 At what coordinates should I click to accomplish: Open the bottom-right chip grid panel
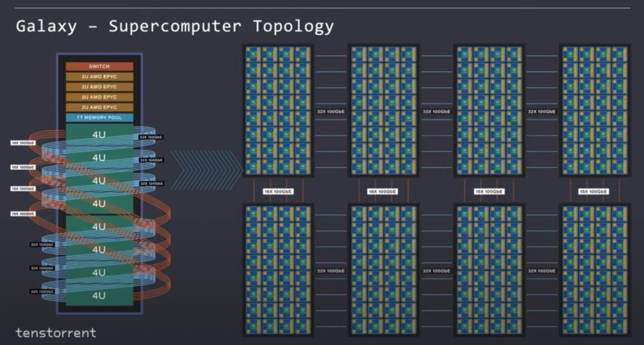pos(595,269)
